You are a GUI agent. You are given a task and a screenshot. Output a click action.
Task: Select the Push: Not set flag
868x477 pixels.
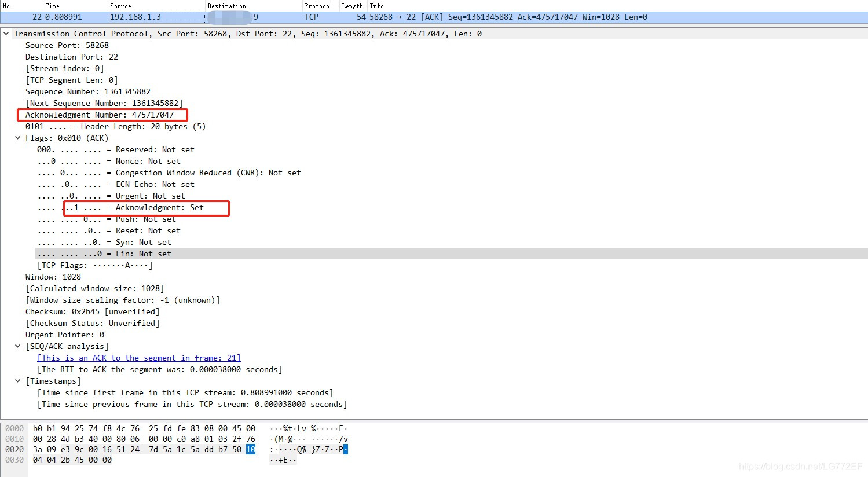click(x=107, y=219)
